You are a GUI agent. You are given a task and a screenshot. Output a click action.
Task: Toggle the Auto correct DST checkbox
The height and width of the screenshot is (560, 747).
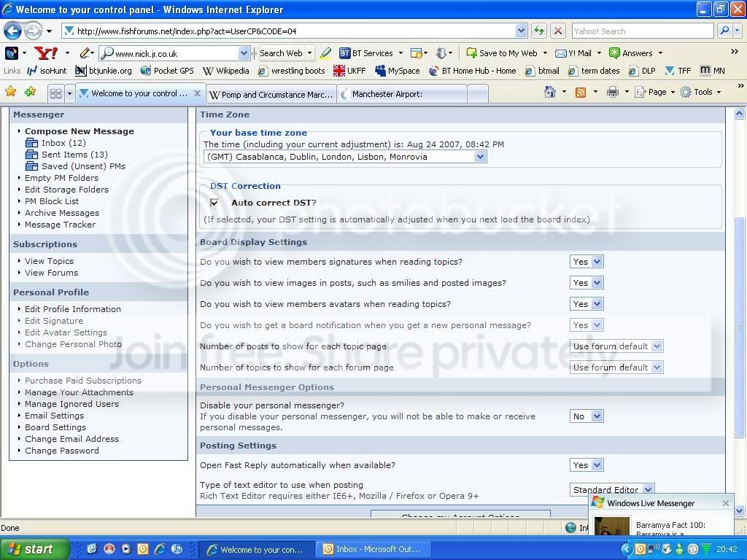214,203
